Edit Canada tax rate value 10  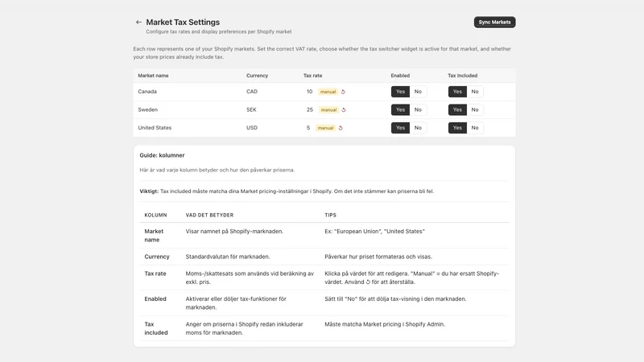click(x=309, y=92)
